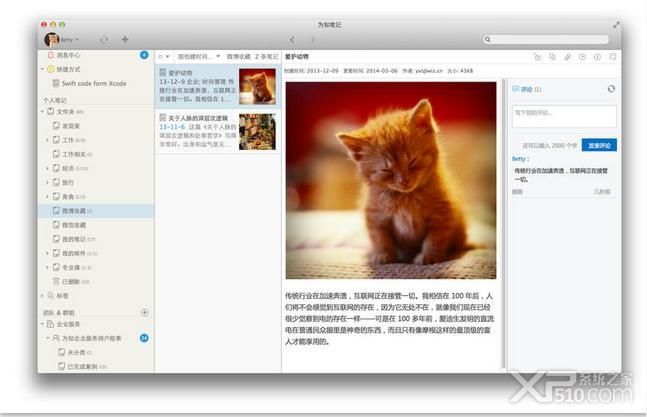647x417 pixels.
Task: Add a group with 团队 & 群组 plus button
Action: click(x=144, y=312)
